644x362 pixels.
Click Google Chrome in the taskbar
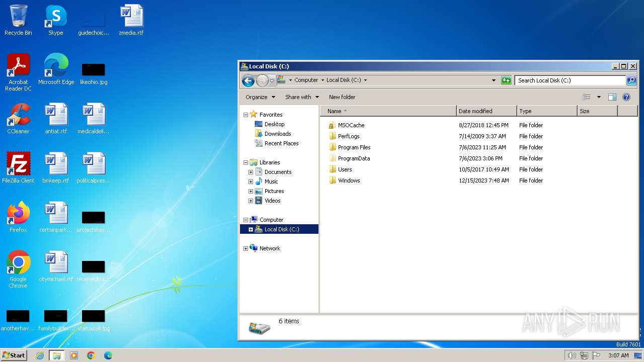91,355
